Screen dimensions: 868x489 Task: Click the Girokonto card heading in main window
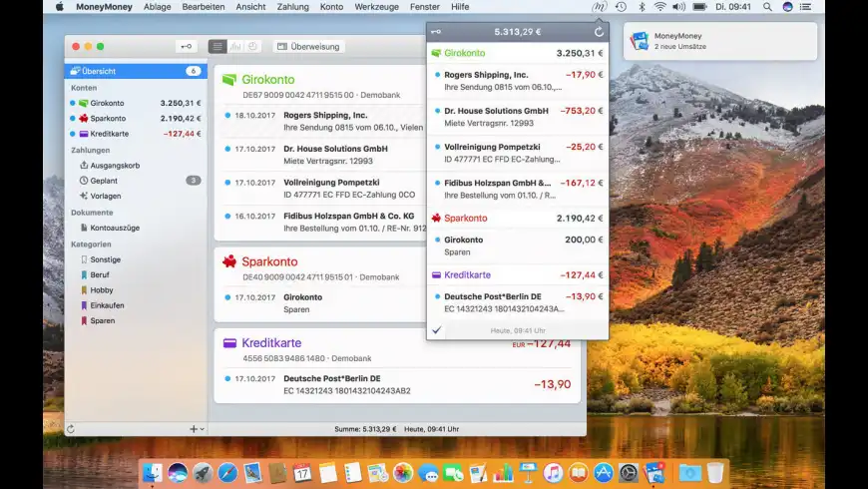[x=268, y=79]
